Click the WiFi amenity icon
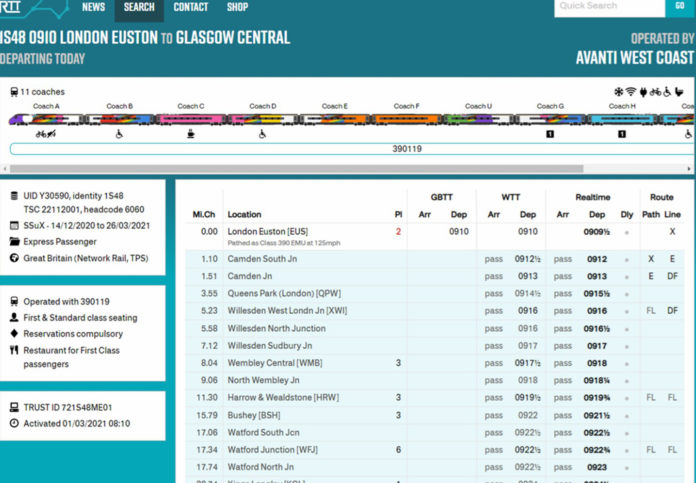This screenshot has height=483, width=696. pos(631,92)
